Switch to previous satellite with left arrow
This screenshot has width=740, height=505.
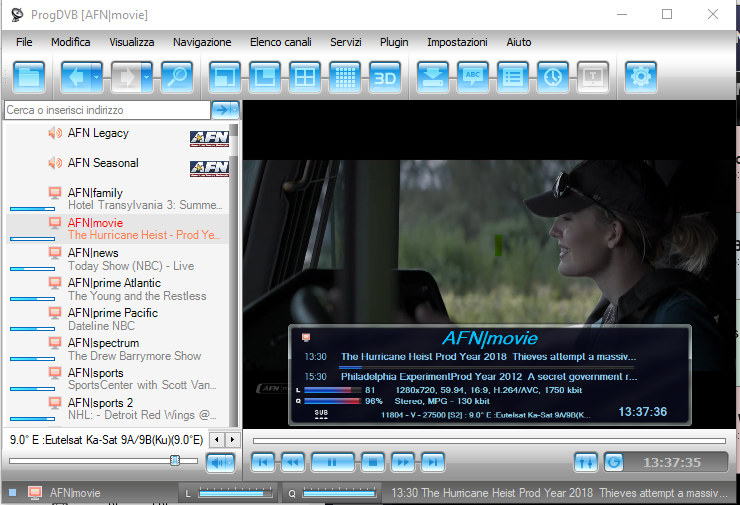217,440
